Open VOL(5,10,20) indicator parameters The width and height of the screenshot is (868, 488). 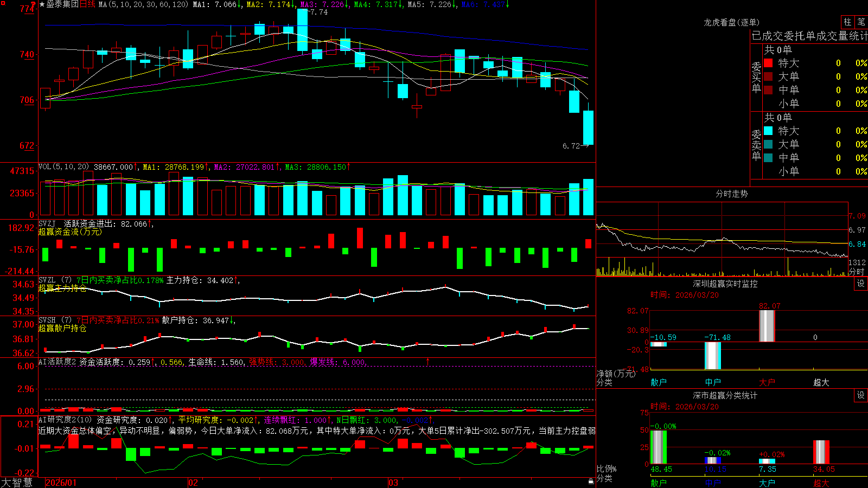click(x=63, y=166)
